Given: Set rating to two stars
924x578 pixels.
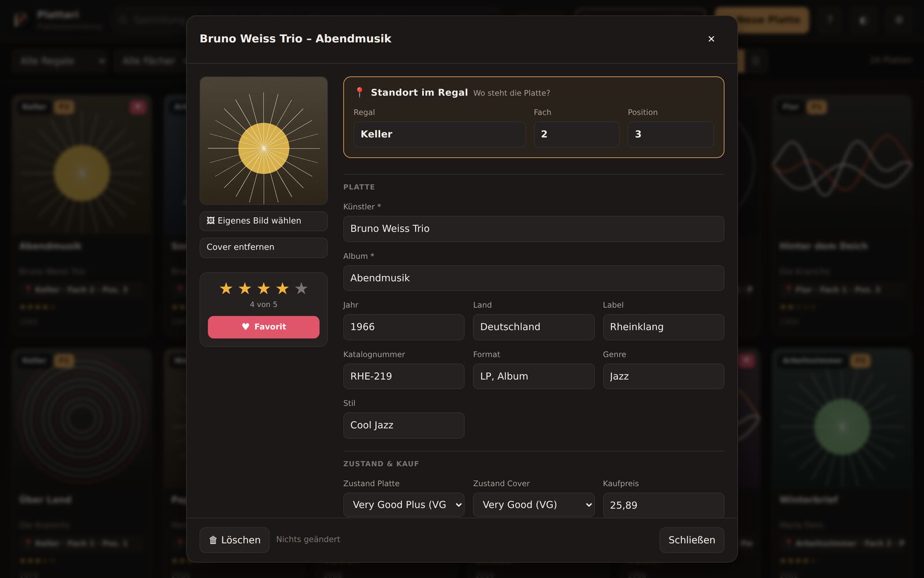Looking at the screenshot, I should pyautogui.click(x=245, y=288).
